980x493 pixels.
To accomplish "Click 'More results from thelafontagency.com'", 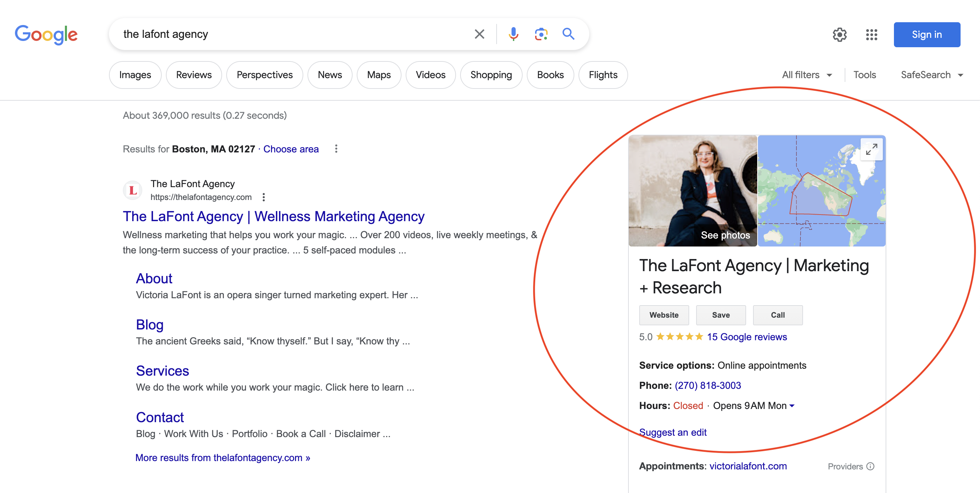I will pos(222,458).
